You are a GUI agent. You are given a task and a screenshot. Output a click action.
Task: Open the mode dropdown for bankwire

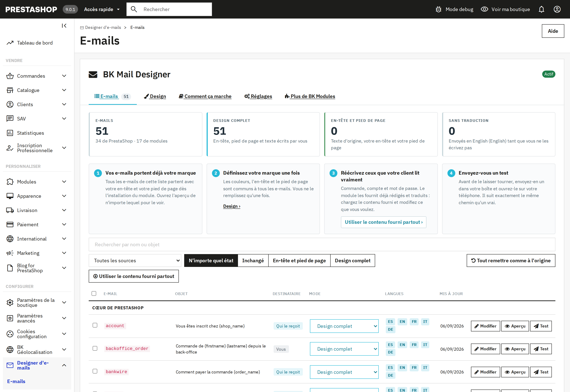344,372
